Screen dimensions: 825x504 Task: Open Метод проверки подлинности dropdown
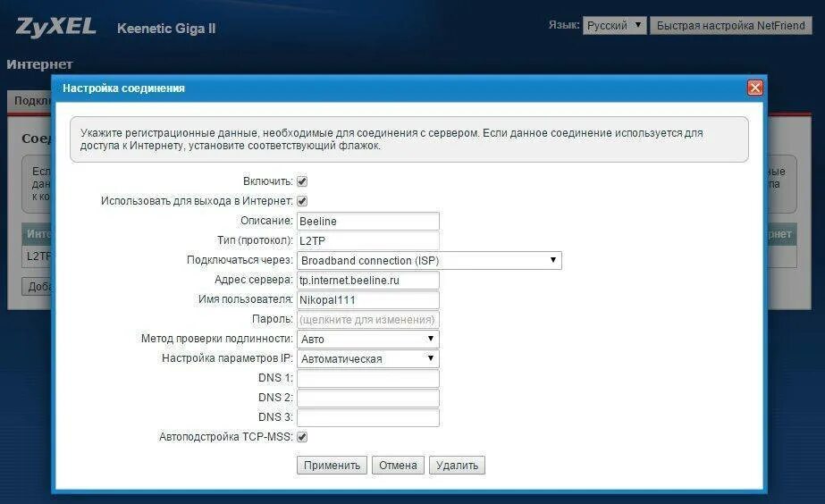[x=367, y=340]
